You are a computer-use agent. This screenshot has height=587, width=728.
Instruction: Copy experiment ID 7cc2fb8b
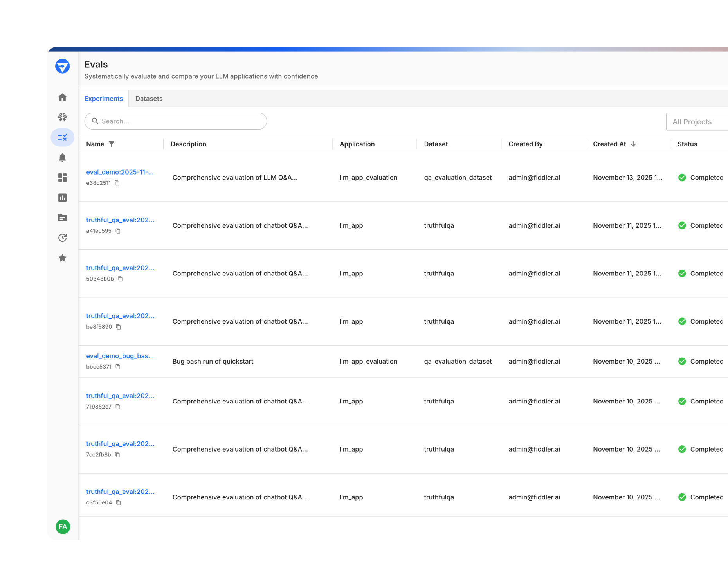(x=117, y=455)
